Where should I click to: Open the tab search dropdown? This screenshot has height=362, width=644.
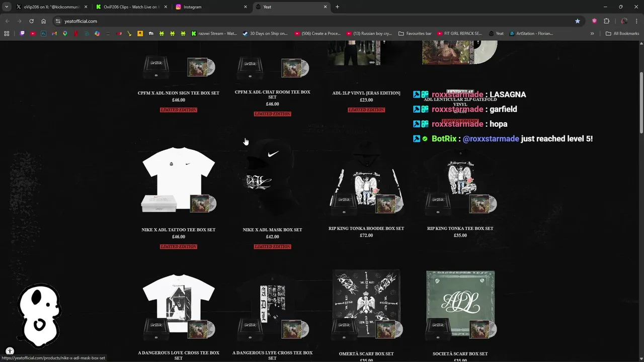tap(7, 7)
